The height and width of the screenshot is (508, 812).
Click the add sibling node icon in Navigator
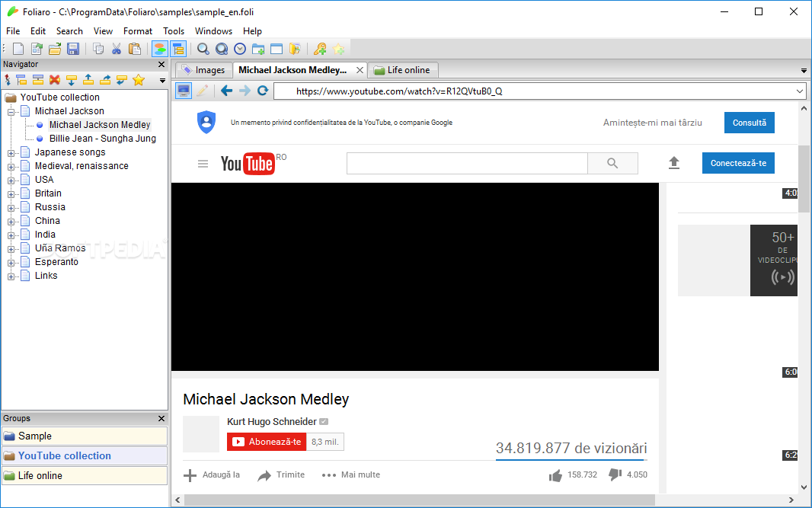[38, 80]
